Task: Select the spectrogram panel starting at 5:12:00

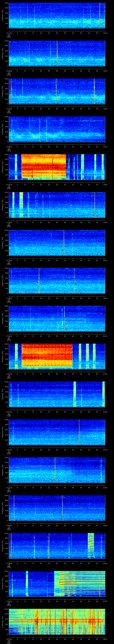Action: [57, 54]
